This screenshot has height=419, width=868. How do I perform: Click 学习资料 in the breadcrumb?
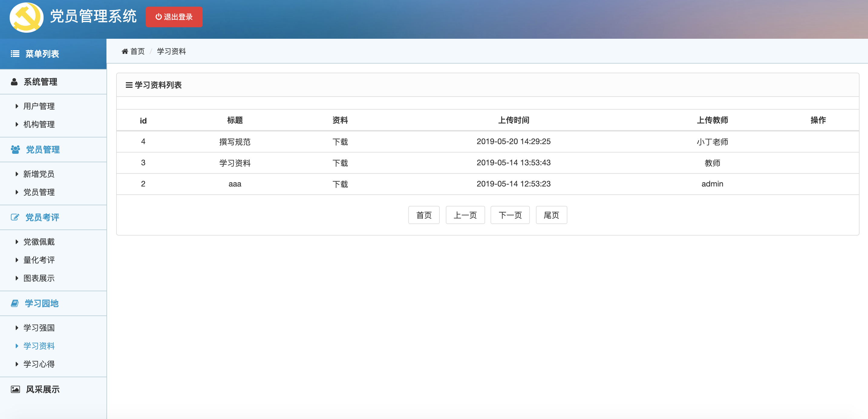click(171, 51)
